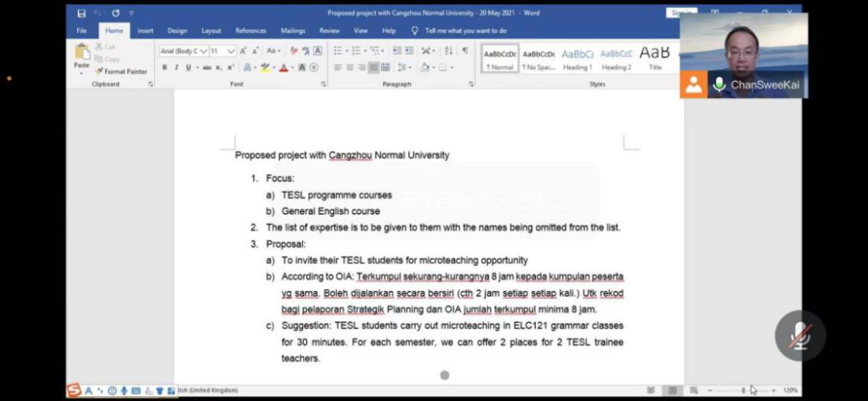Screen dimensions: 868x401
Task: Click the Save icon in title bar
Action: click(81, 13)
